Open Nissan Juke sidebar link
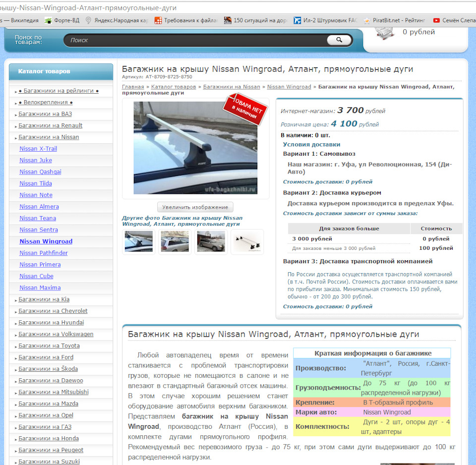476x465 pixels. click(36, 160)
